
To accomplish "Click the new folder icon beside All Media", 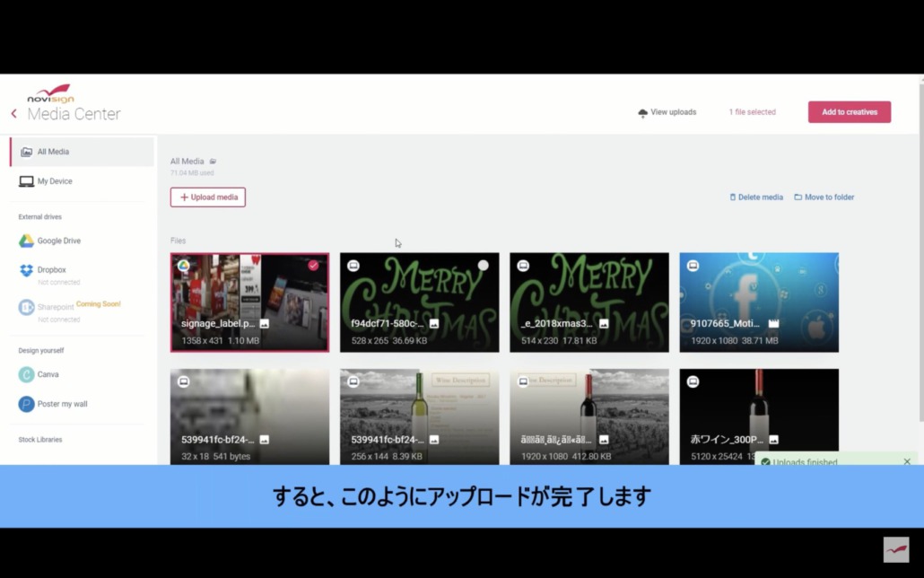I will coord(213,162).
